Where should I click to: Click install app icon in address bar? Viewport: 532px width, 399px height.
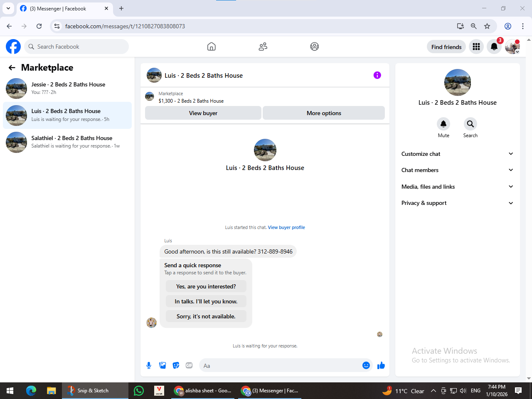461,26
